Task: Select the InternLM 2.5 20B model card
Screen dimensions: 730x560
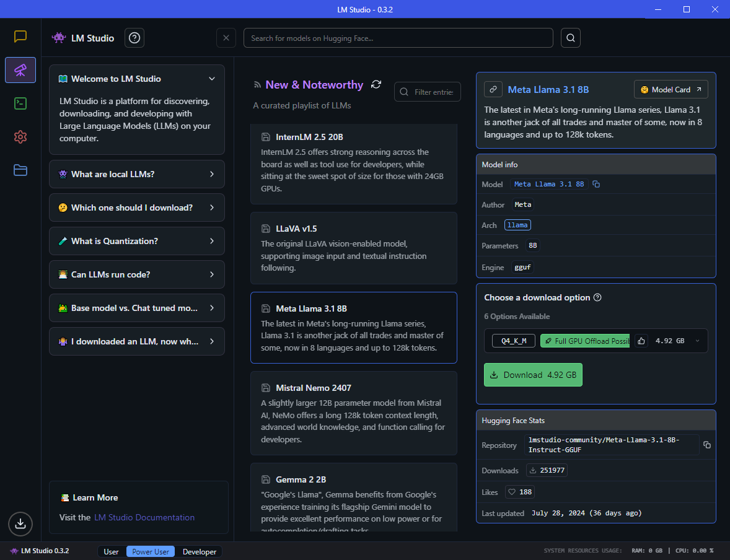Action: coord(354,164)
